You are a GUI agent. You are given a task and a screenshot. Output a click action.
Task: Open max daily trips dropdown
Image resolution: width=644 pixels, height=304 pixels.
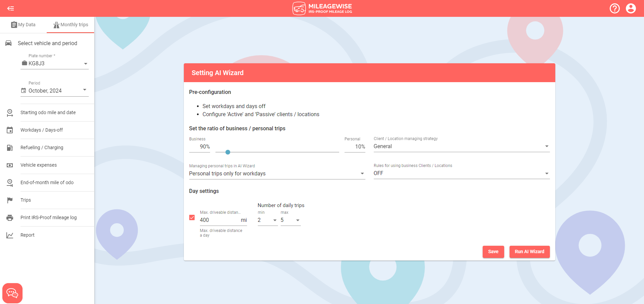290,220
